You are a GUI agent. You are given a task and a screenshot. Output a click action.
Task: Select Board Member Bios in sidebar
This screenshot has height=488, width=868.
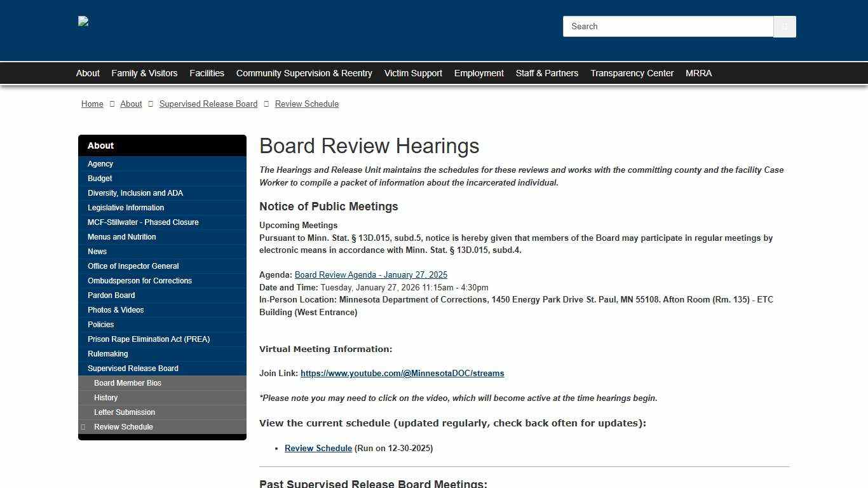[128, 383]
